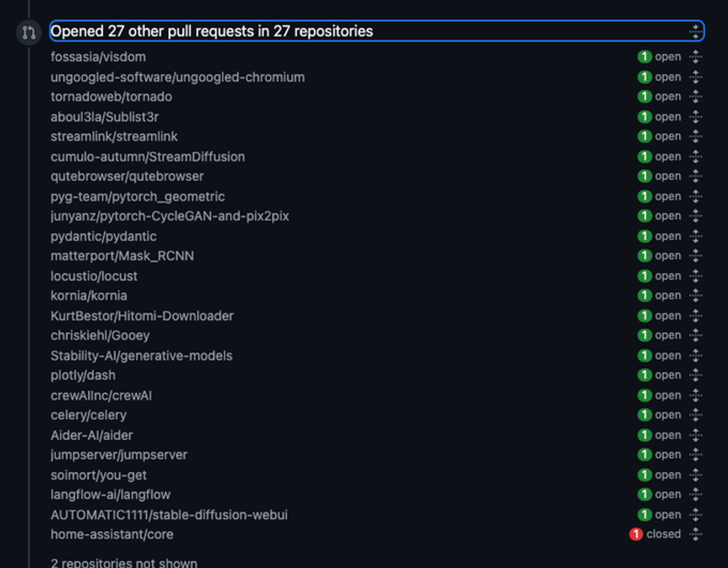
Task: Open Stability-AI/generative-models repository link
Action: (142, 356)
